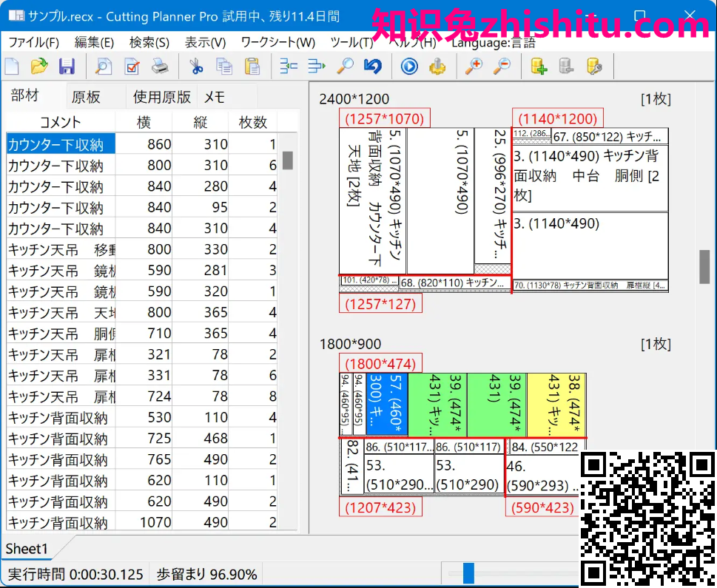Copy using the two-pages icon
Screen dimensions: 717x588
click(x=224, y=67)
